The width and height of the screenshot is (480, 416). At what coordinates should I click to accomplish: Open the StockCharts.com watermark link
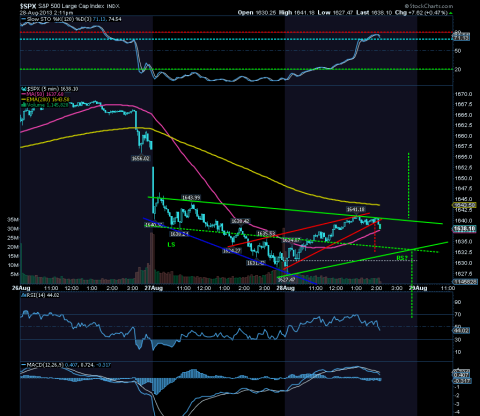pyautogui.click(x=429, y=6)
